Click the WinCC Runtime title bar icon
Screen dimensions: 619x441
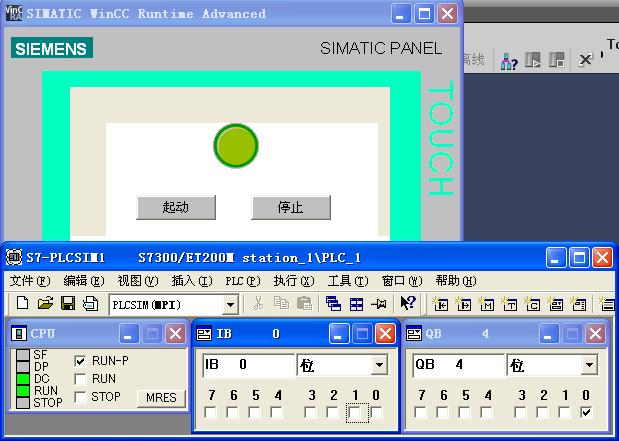pyautogui.click(x=14, y=13)
